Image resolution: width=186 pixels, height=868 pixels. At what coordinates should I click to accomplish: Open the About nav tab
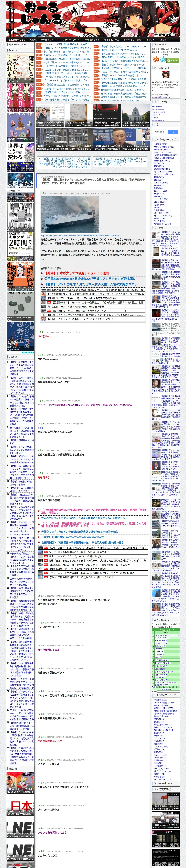click(33, 40)
